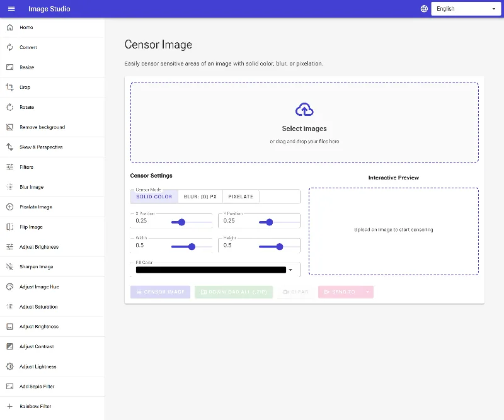Select the Adjust Lightness icon

click(10, 366)
